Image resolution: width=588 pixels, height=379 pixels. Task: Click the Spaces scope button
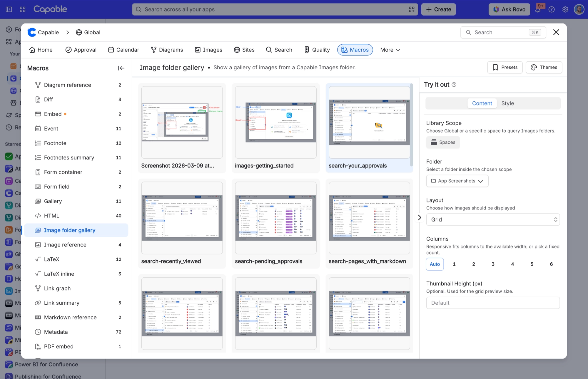click(x=443, y=142)
